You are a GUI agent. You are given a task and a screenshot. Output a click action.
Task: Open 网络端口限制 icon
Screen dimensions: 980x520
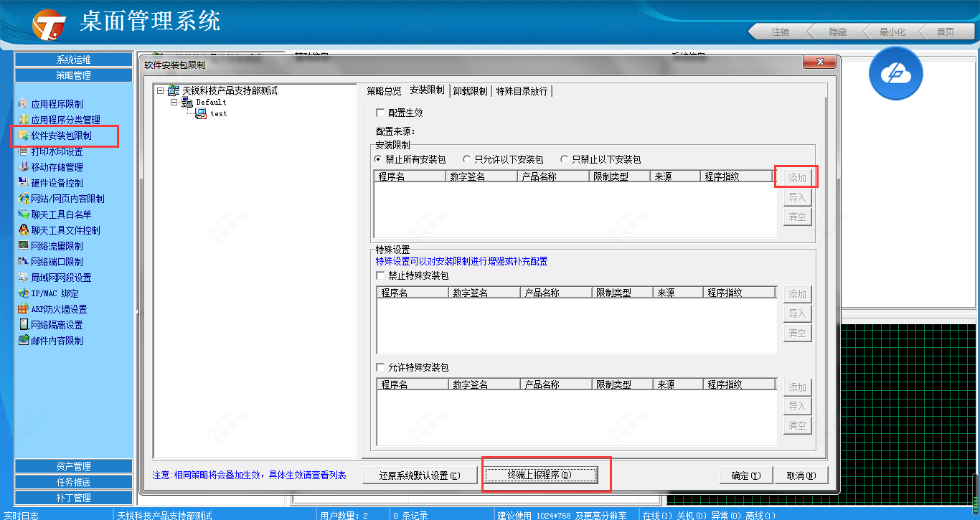(24, 262)
